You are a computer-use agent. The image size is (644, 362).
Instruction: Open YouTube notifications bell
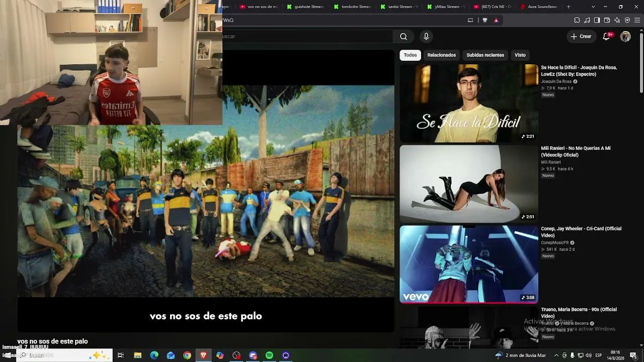click(607, 36)
